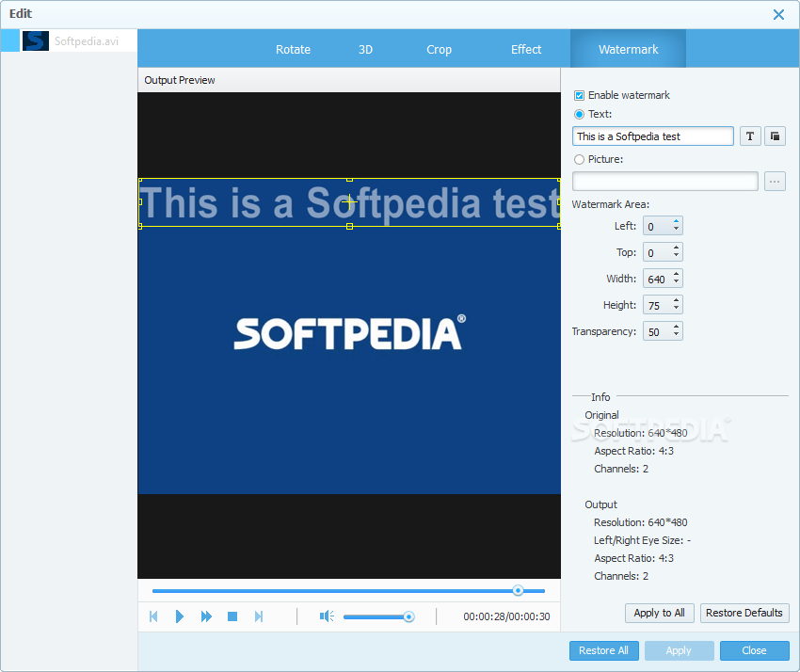Click the Close button
Viewport: 800px width, 672px height.
pos(754,650)
